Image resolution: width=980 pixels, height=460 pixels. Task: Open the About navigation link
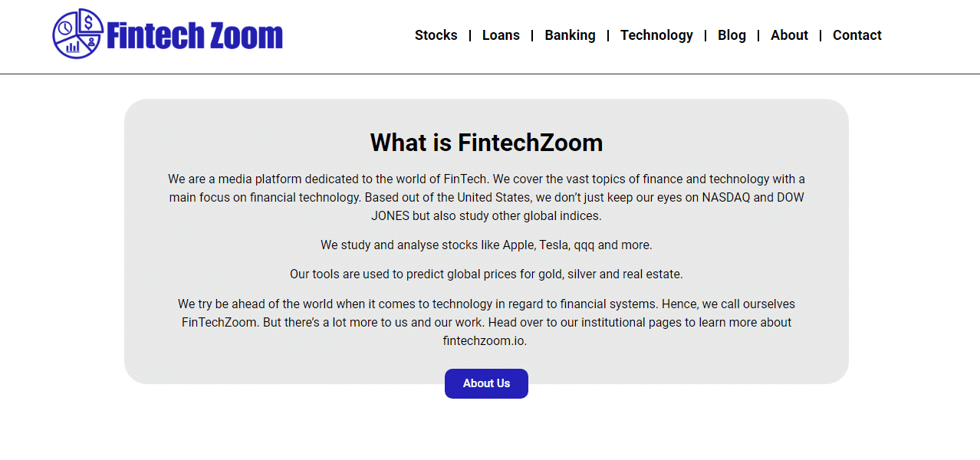pos(789,35)
